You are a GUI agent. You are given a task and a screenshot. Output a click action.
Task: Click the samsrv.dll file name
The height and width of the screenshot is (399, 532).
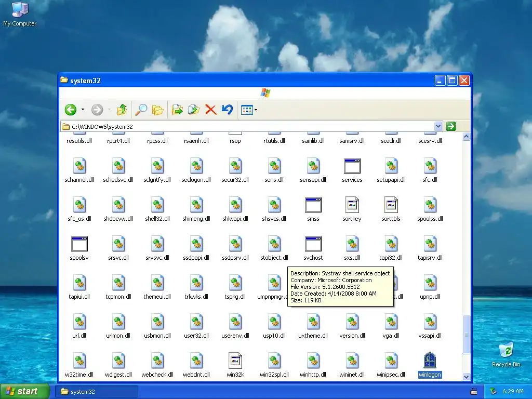tap(352, 141)
